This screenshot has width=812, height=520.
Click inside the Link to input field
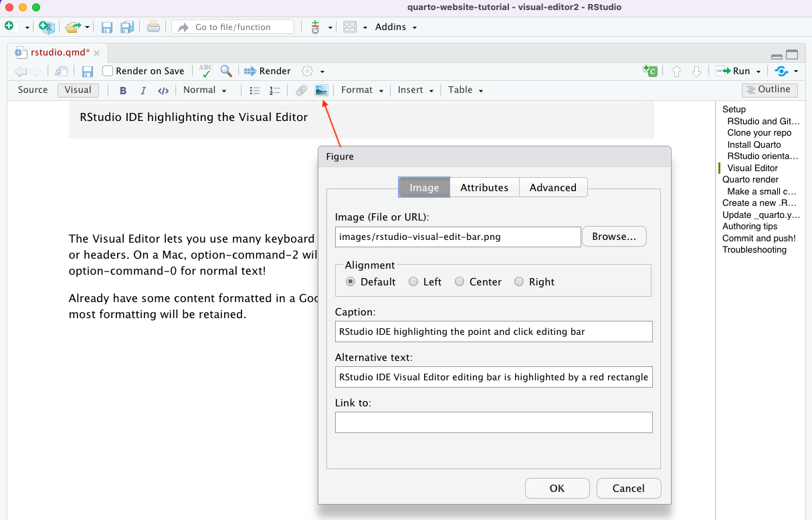493,422
